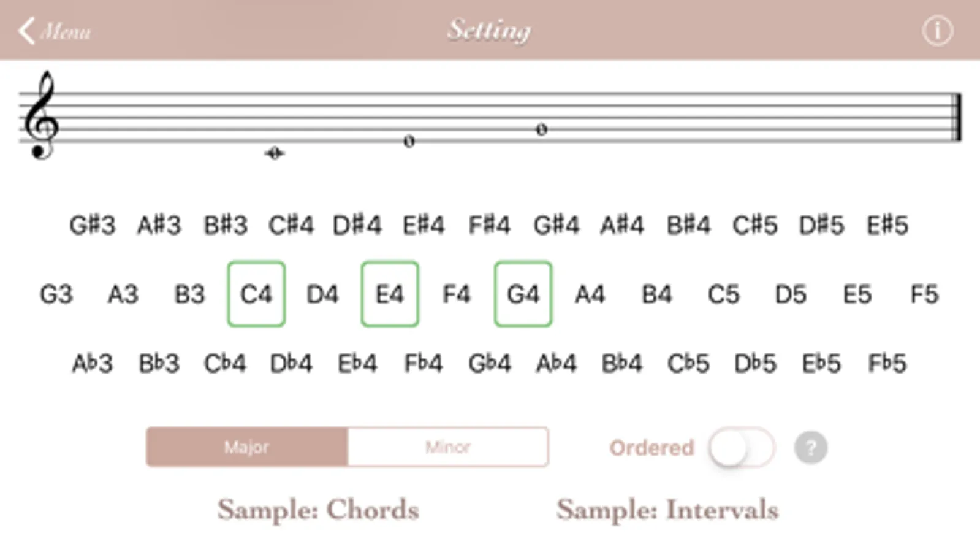The height and width of the screenshot is (552, 980).
Task: Deselect the highlighted G4 note
Action: (523, 294)
